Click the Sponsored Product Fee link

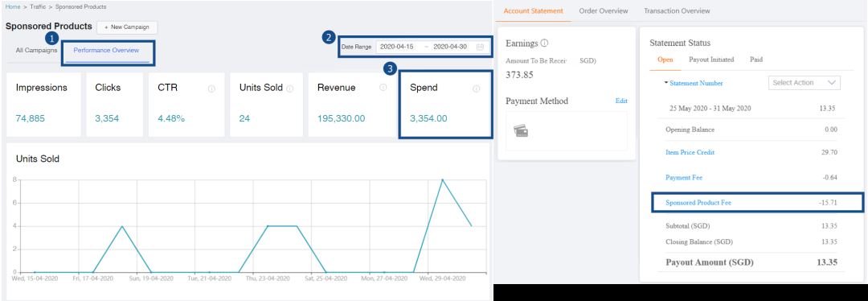point(698,203)
